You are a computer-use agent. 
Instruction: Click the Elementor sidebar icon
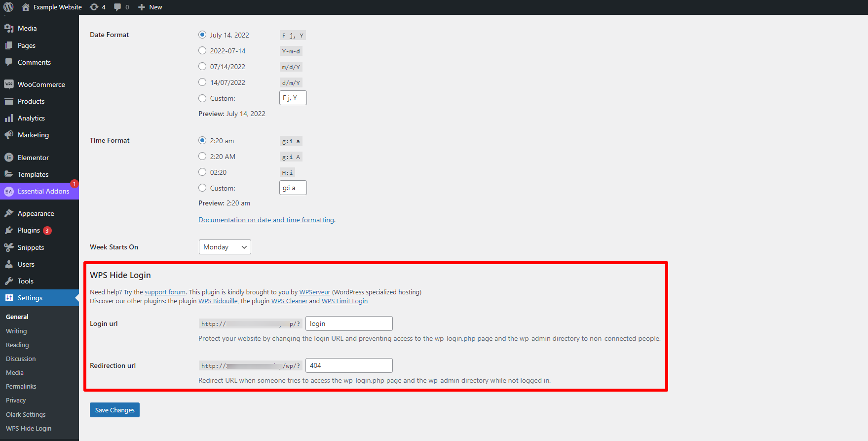9,158
